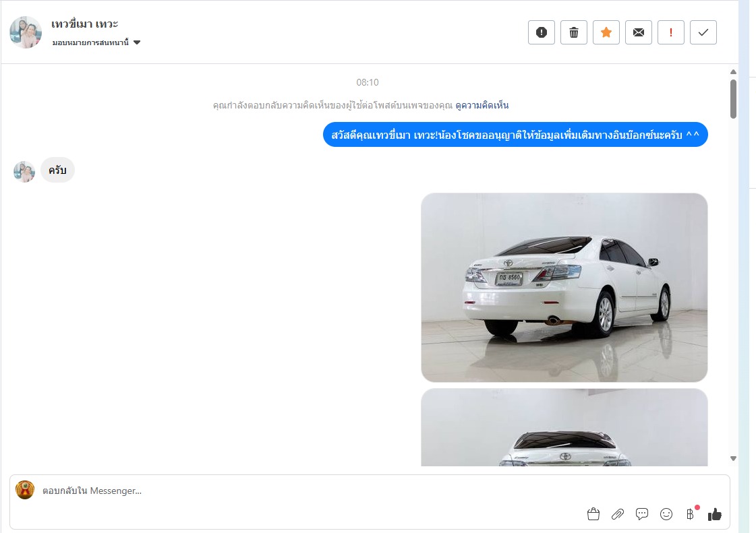756x533 pixels.
Task: Delete conversation using the trash icon
Action: [x=573, y=32]
